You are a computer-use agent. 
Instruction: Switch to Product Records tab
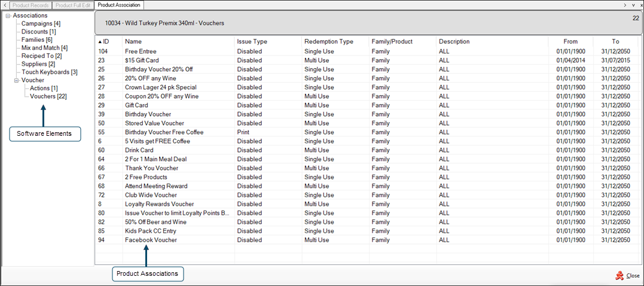coord(30,5)
